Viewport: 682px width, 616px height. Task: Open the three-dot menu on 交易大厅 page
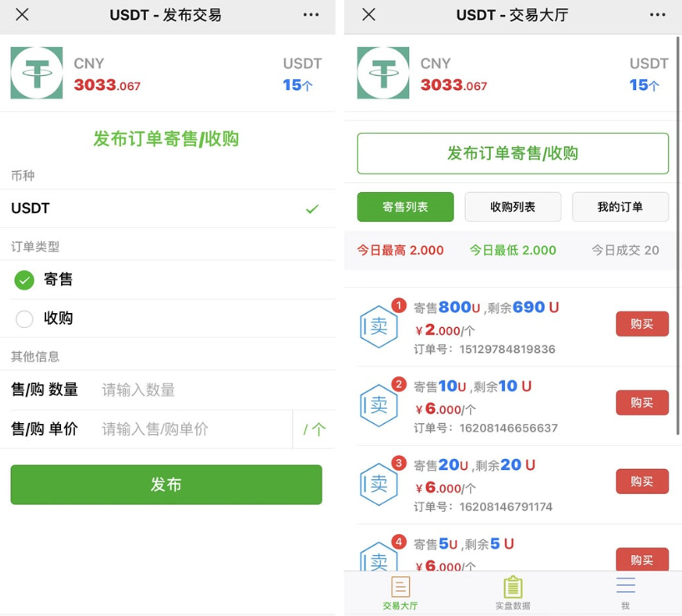658,15
